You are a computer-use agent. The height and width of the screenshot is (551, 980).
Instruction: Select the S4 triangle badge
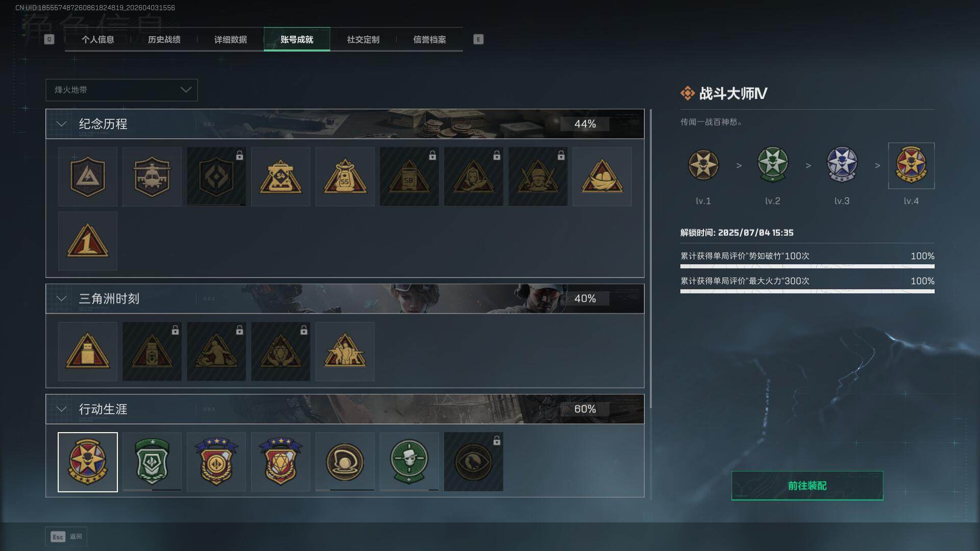click(280, 177)
